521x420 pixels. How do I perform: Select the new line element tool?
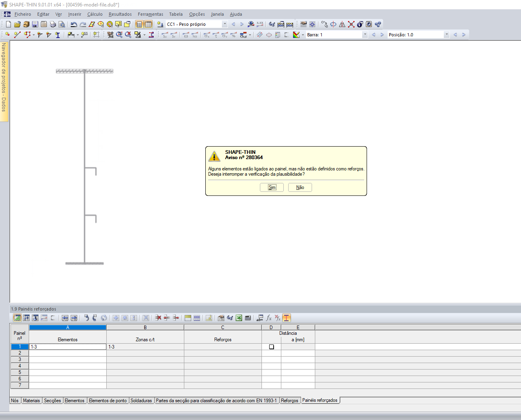tap(17, 35)
